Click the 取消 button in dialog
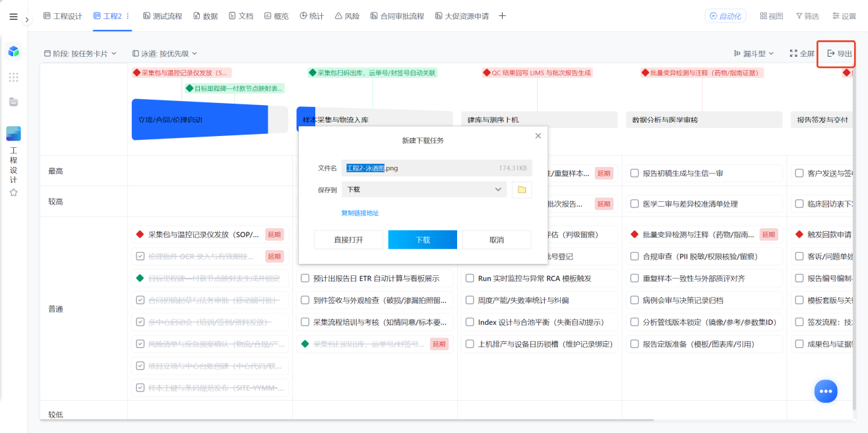Image resolution: width=868 pixels, height=433 pixels. coord(497,240)
